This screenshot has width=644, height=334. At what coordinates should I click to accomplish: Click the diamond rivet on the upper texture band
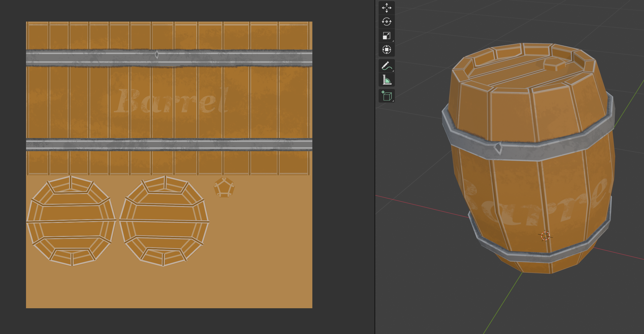157,55
